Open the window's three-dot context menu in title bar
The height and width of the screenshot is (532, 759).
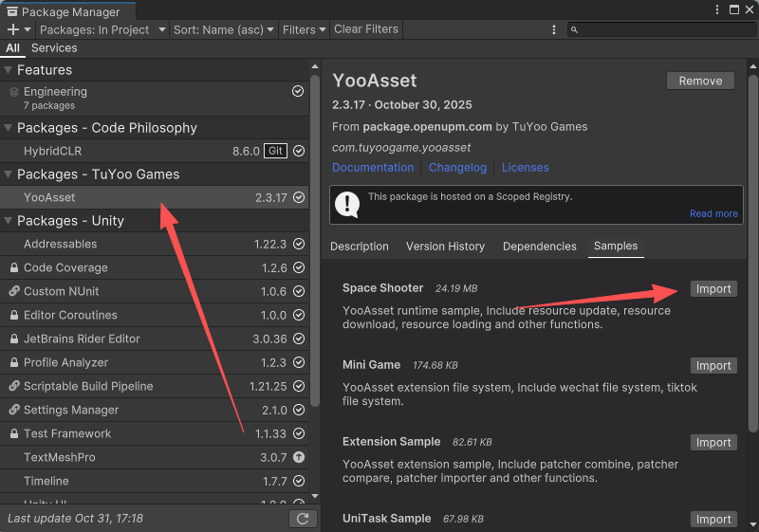(717, 9)
